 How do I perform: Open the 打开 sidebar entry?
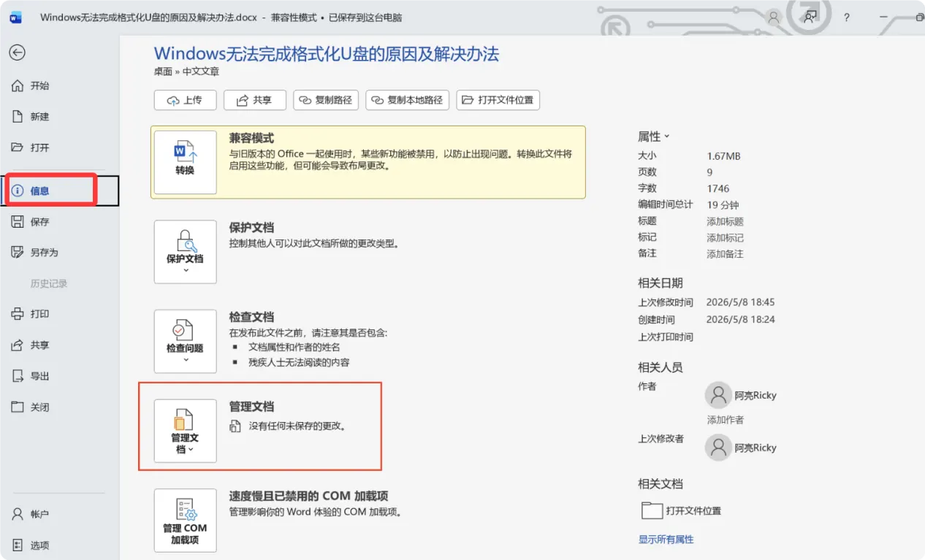pos(39,147)
